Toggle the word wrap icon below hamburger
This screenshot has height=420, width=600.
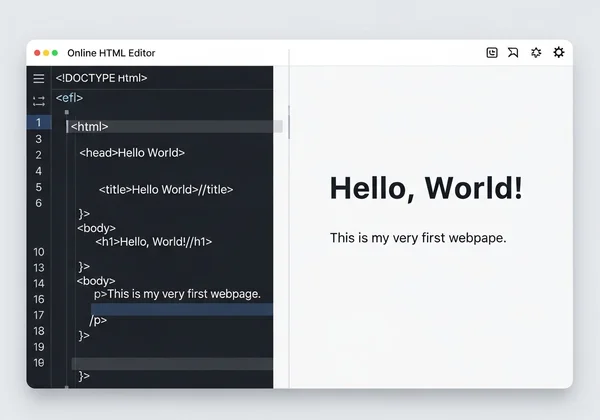coord(39,101)
